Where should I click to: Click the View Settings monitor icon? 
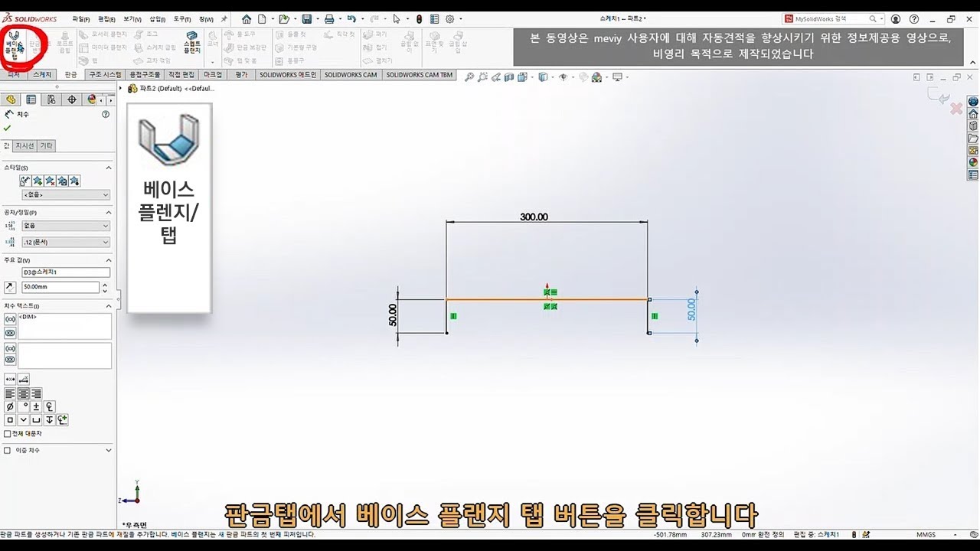[x=617, y=77]
